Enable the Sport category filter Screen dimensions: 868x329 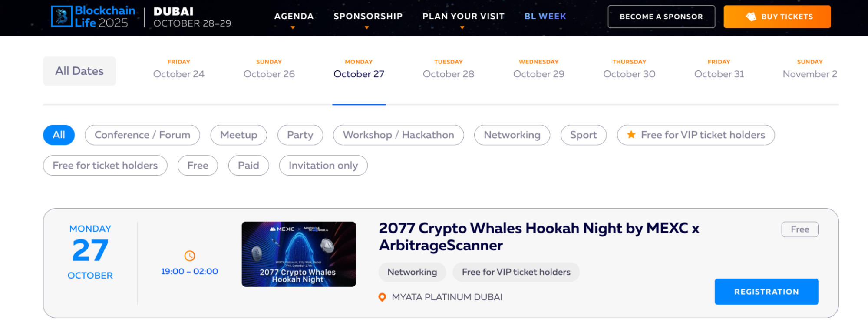pyautogui.click(x=583, y=135)
